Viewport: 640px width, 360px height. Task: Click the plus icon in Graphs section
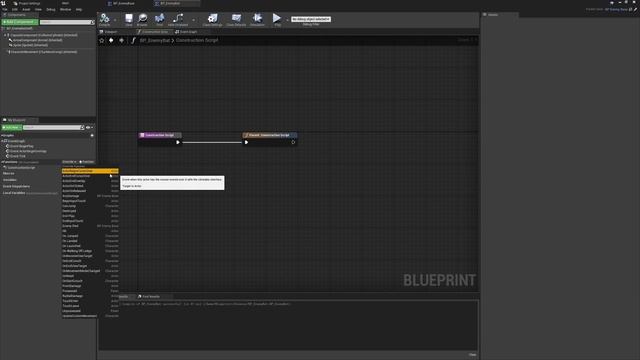pyautogui.click(x=92, y=136)
